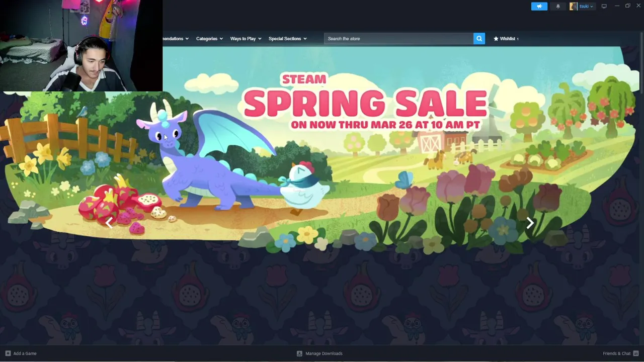The height and width of the screenshot is (362, 644).
Task: Click the blue magnifier search button
Action: coord(479,39)
